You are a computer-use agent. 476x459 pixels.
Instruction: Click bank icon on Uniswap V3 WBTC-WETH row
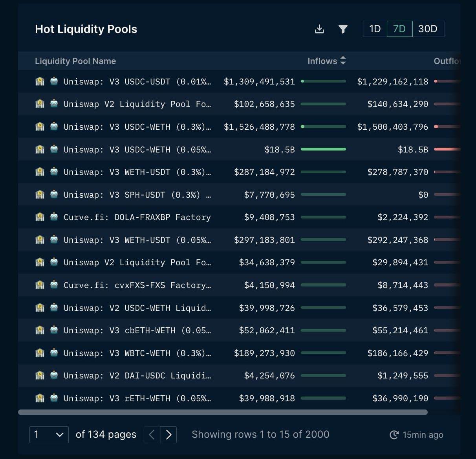[x=40, y=353]
